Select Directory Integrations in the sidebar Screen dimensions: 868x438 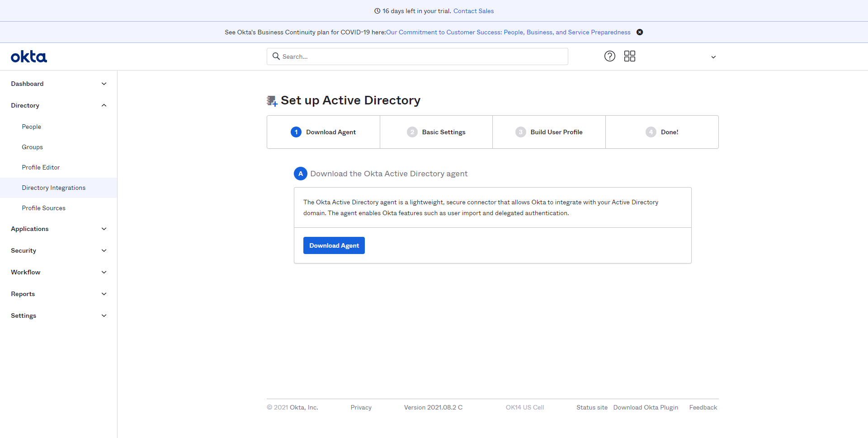coord(58,188)
